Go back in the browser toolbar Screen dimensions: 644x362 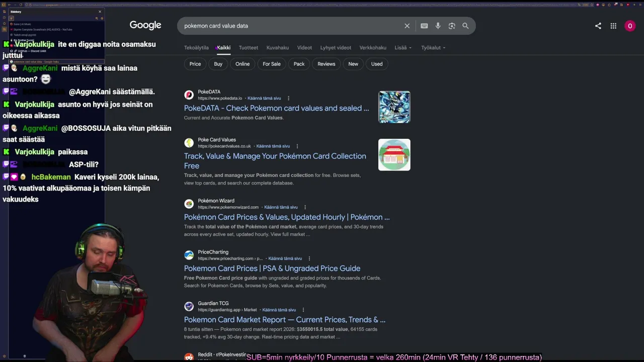9,5
